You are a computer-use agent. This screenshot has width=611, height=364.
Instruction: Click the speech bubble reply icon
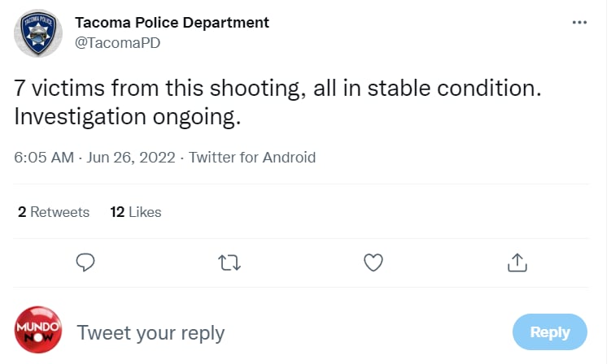click(x=85, y=262)
